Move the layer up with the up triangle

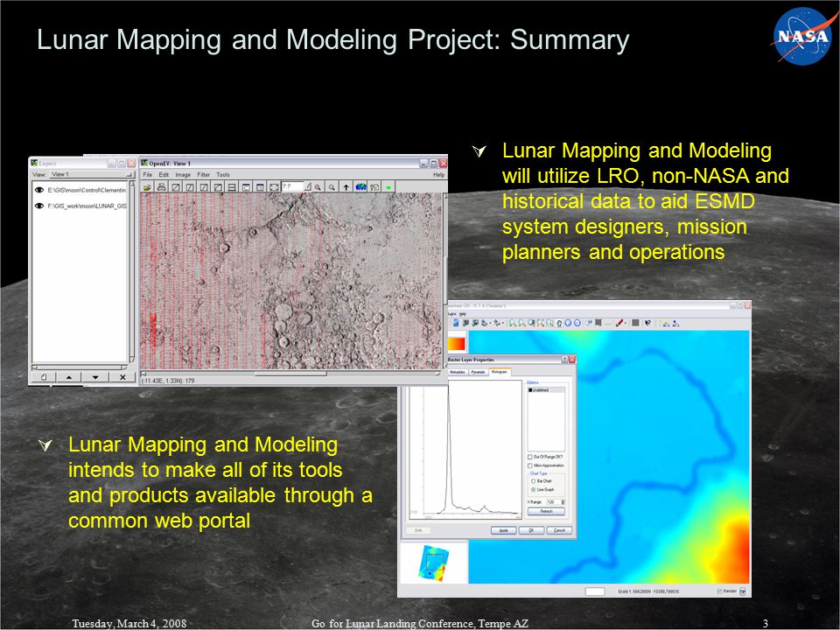tap(68, 377)
